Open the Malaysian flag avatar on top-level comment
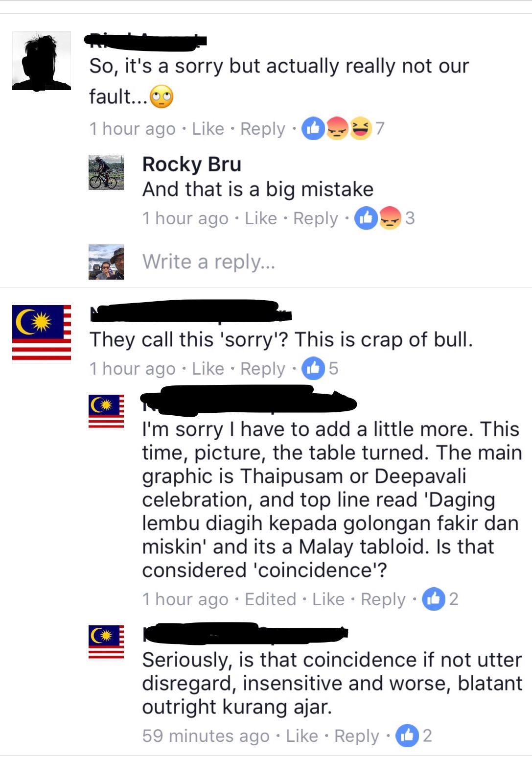Screen dimensions: 532x760 point(42,334)
